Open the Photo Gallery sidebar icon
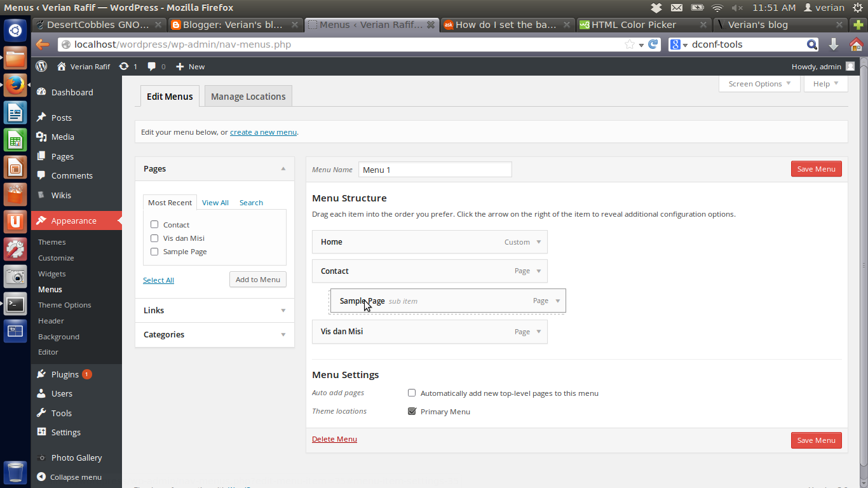Screen dimensions: 868x488 tap(43, 457)
